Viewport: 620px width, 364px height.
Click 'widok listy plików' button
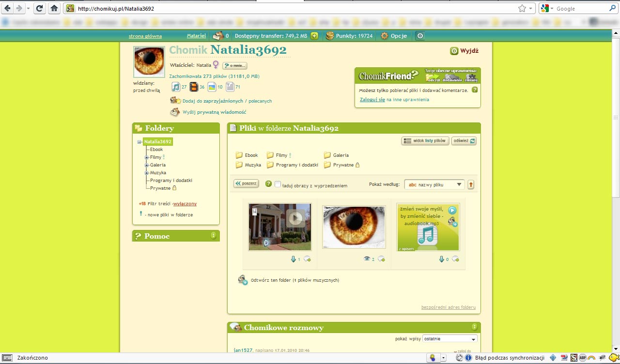click(x=425, y=141)
